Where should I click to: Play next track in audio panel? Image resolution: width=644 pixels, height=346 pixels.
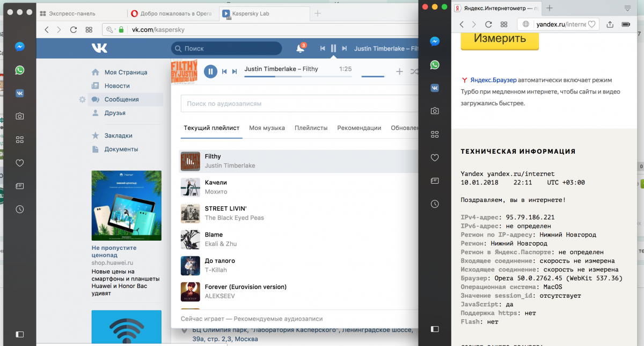(235, 71)
